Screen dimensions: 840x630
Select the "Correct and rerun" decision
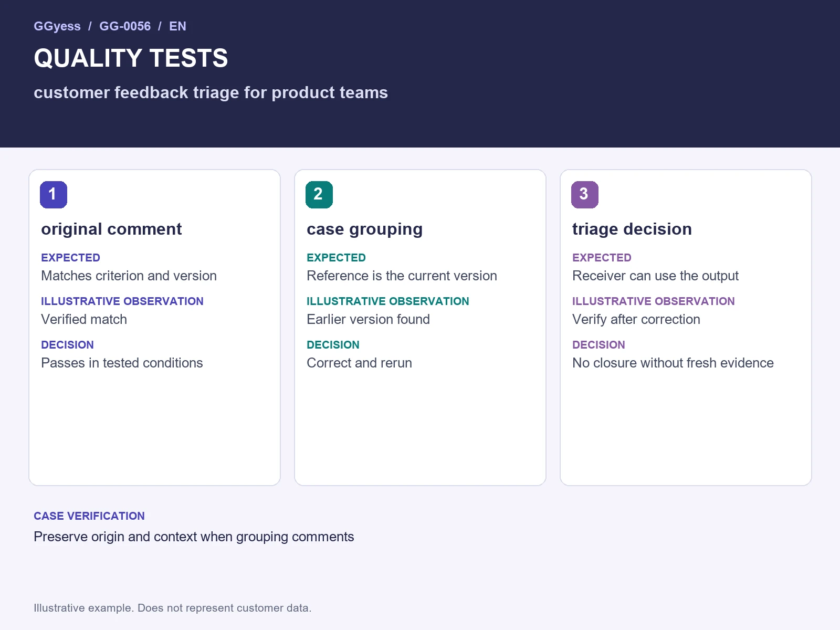coord(359,363)
